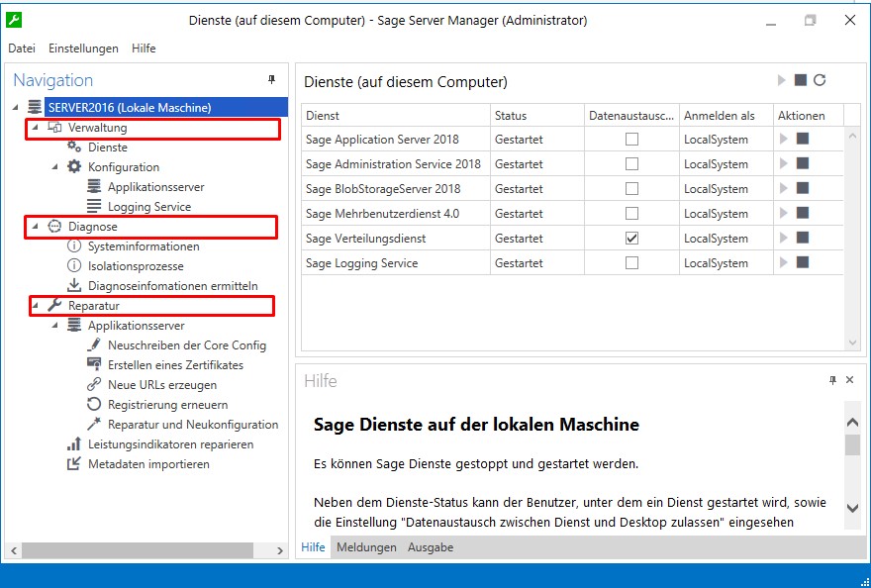This screenshot has height=588, width=871.
Task: Click the stop-all-services square icon in header
Action: [x=801, y=81]
